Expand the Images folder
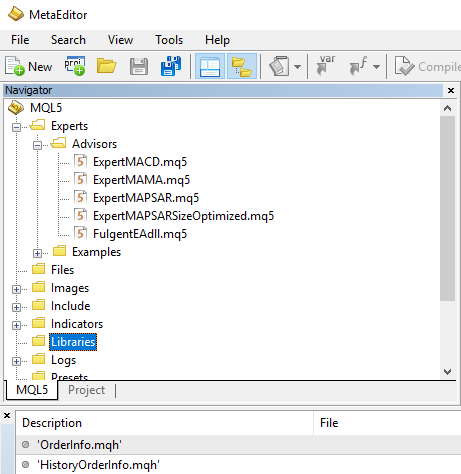Image resolution: width=461 pixels, height=474 pixels. pos(16,289)
